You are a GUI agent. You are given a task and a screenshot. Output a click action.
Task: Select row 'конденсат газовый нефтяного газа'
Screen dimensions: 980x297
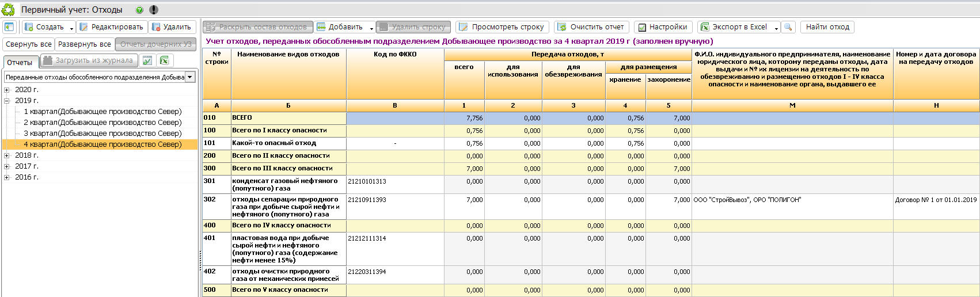[x=591, y=184]
